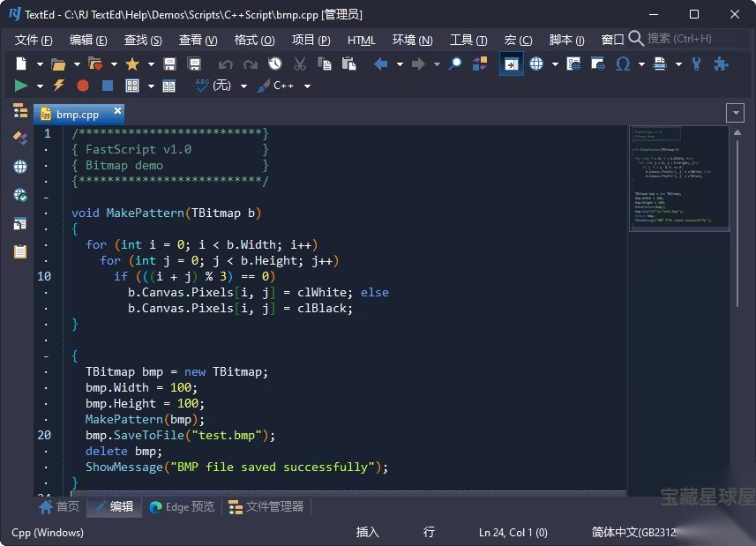Select the bmp.cpp document tab

[x=78, y=114]
